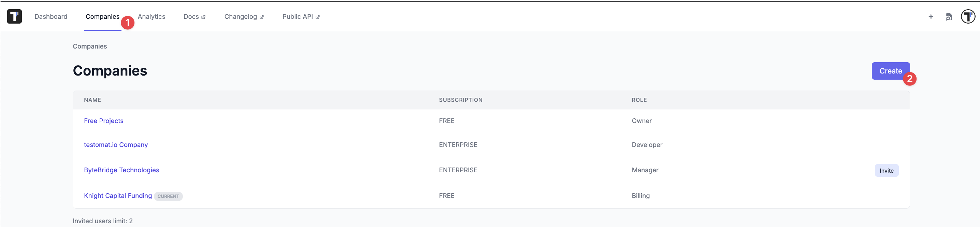Open the testomat.io Company link
The image size is (980, 227).
tap(116, 145)
